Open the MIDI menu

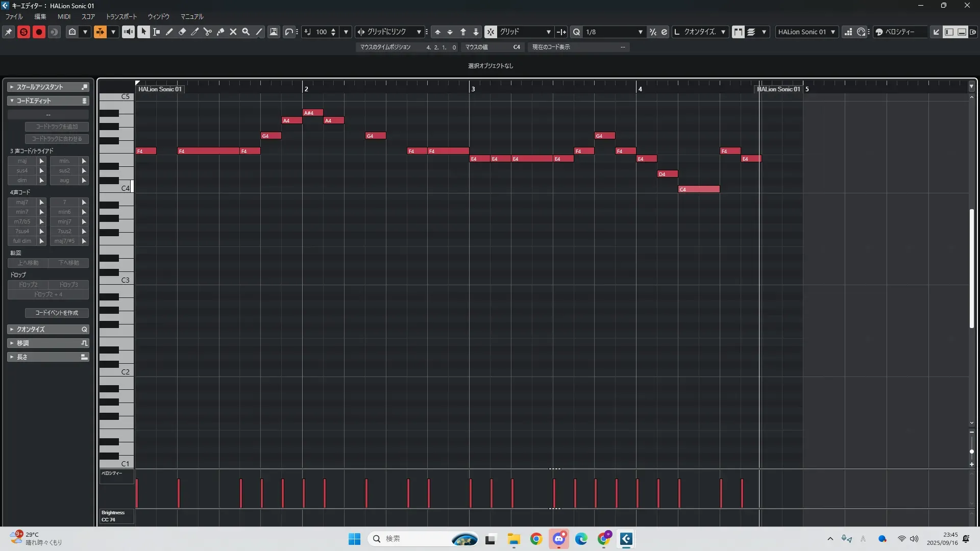coord(64,16)
